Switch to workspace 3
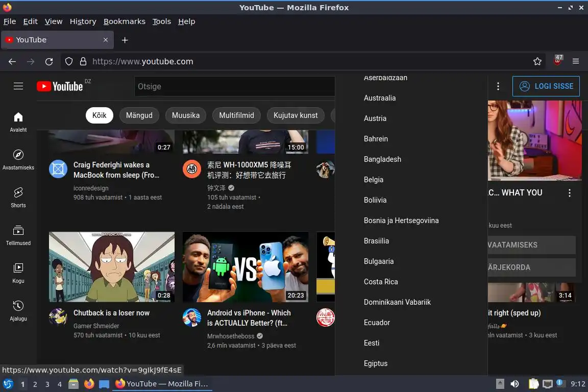The width and height of the screenshot is (588, 392). (47, 384)
